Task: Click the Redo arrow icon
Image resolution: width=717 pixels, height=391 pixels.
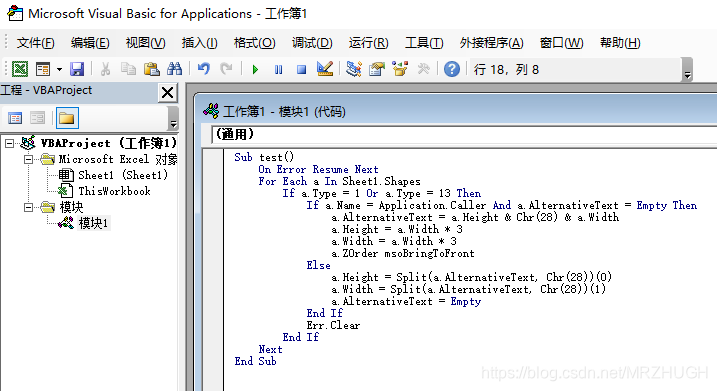Action: tap(226, 69)
